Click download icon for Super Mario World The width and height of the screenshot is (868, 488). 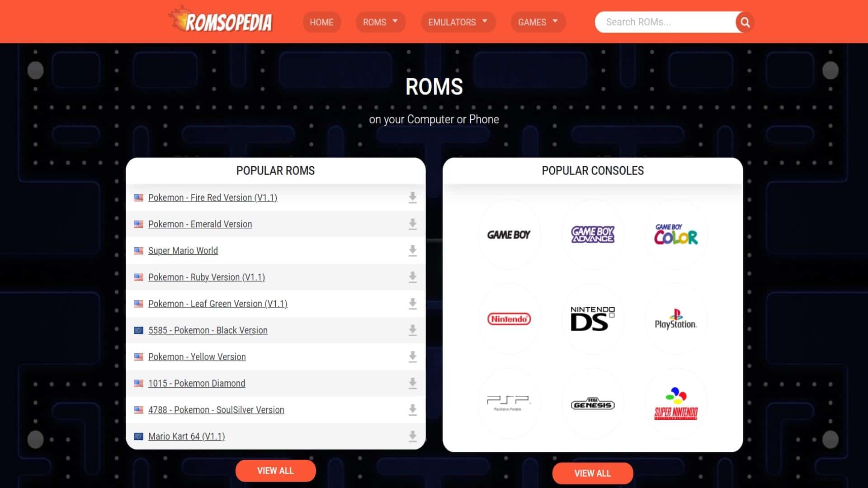[412, 251]
